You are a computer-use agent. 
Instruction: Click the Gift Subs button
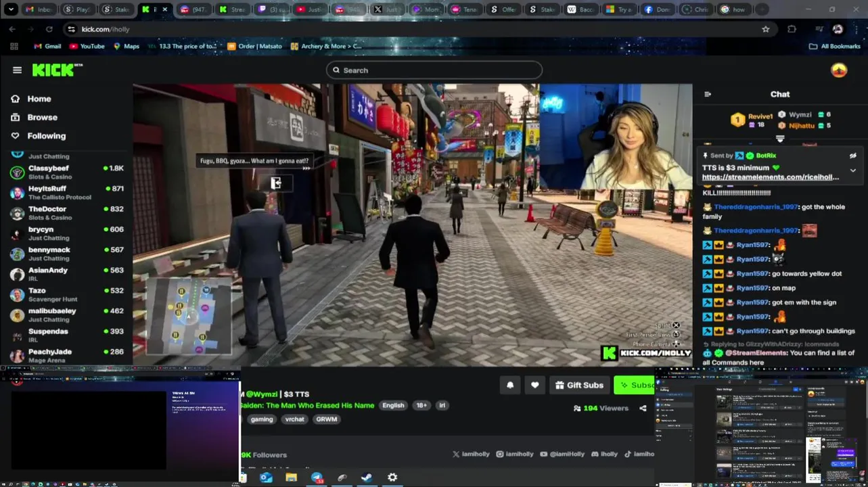pos(579,385)
